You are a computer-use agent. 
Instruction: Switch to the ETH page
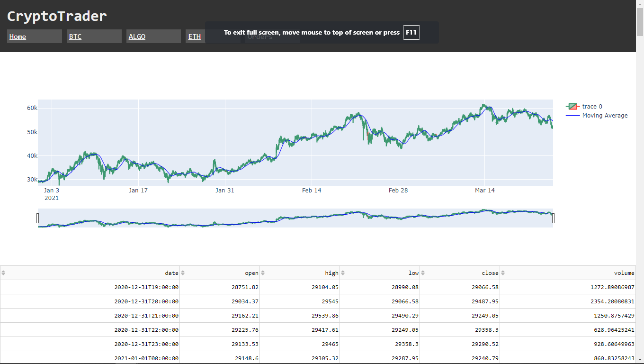pos(195,36)
